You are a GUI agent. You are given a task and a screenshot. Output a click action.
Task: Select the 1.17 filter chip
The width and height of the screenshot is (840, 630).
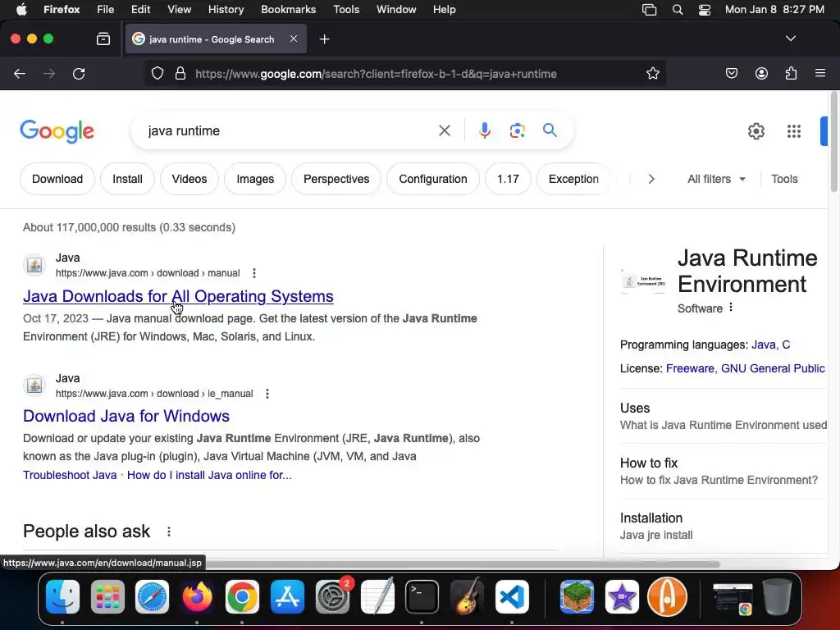[x=508, y=179]
